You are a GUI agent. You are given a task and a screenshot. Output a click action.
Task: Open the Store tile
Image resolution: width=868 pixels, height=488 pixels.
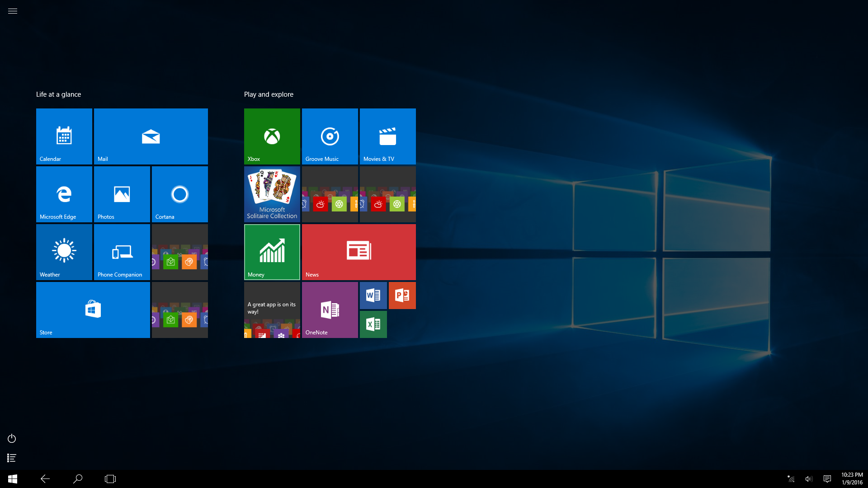(x=93, y=310)
